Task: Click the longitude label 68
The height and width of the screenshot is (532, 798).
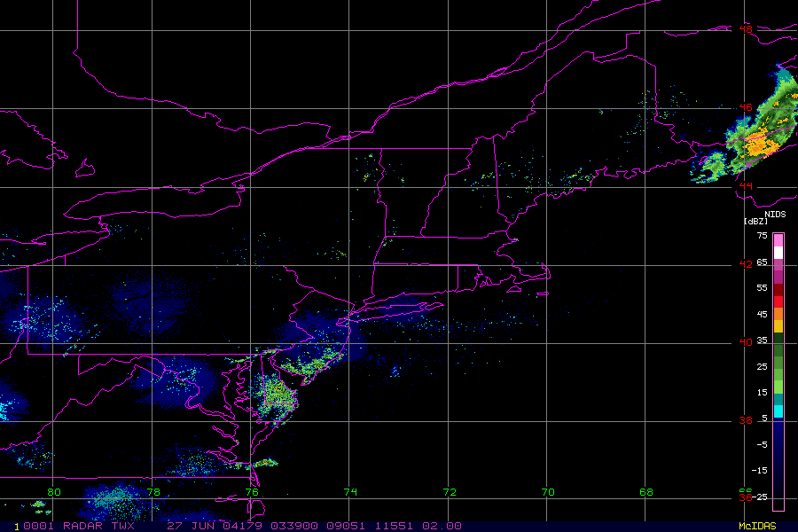Action: tap(645, 492)
